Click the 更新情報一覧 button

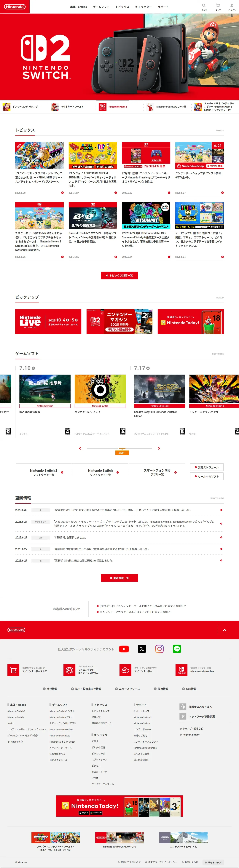pyautogui.click(x=119, y=578)
